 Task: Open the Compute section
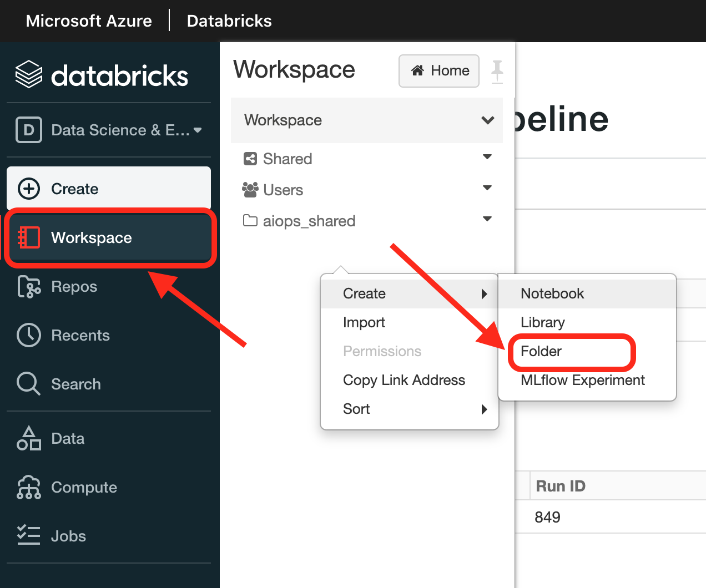(x=83, y=487)
